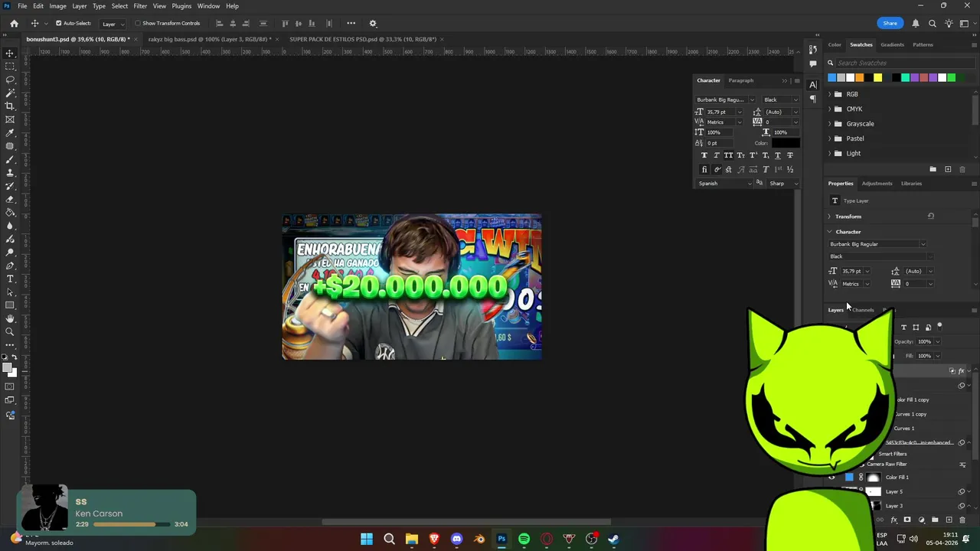Apply Strikethrough in the Character panel
980x551 pixels.
(790, 155)
